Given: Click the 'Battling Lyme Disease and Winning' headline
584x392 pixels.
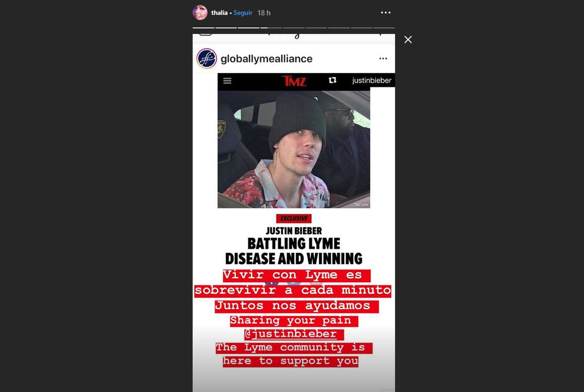Looking at the screenshot, I should tap(294, 250).
